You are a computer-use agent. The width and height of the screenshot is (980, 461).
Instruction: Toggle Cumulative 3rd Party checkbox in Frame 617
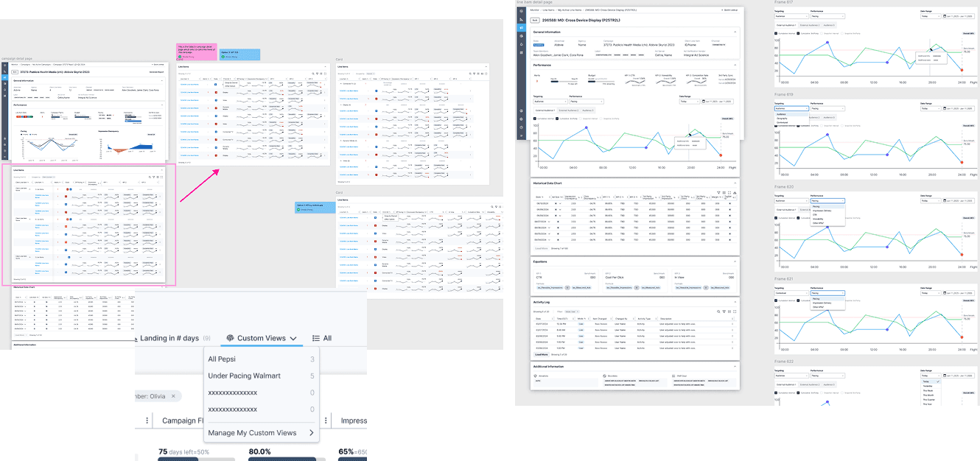(798, 33)
